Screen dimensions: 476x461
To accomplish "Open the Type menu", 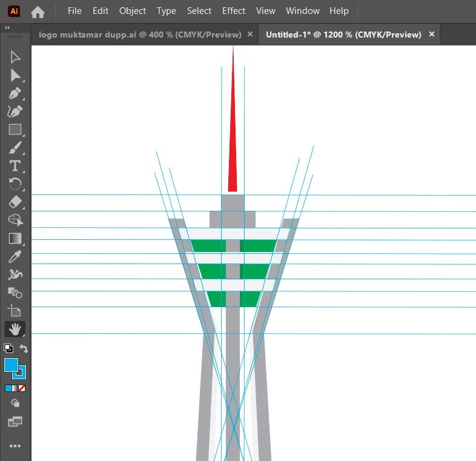I will [x=167, y=11].
